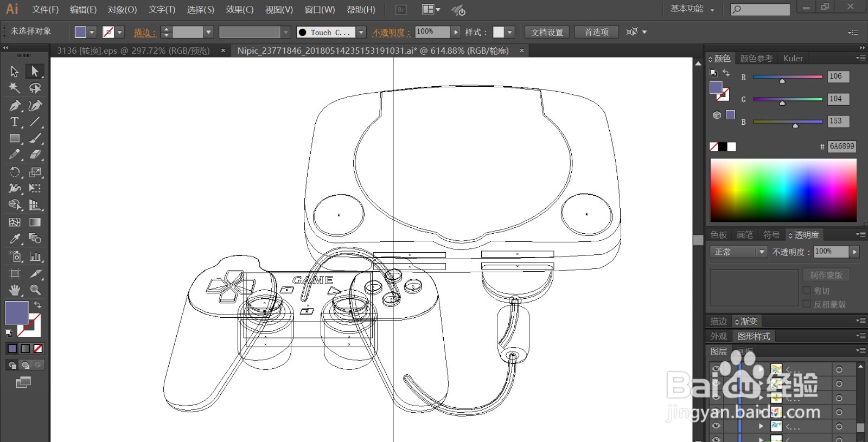The image size is (868, 442).
Task: Click the 制作蒙版 button
Action: tap(826, 275)
